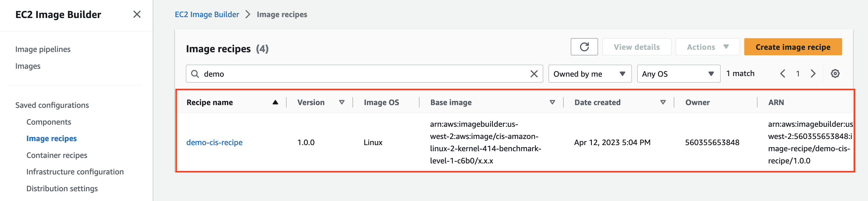Screen dimensions: 868x201
Task: Click Image recipes breadcrumb text
Action: point(282,15)
